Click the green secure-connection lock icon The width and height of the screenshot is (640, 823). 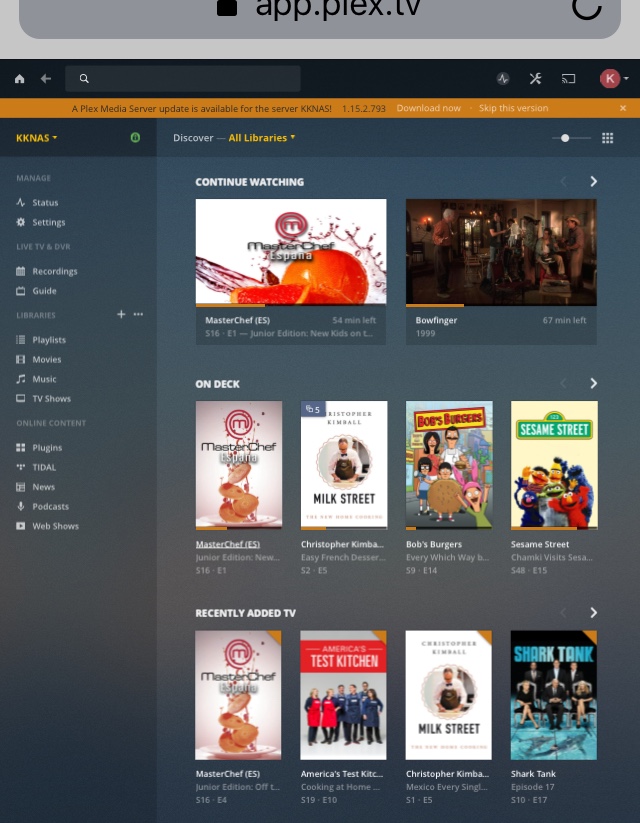[x=135, y=138]
